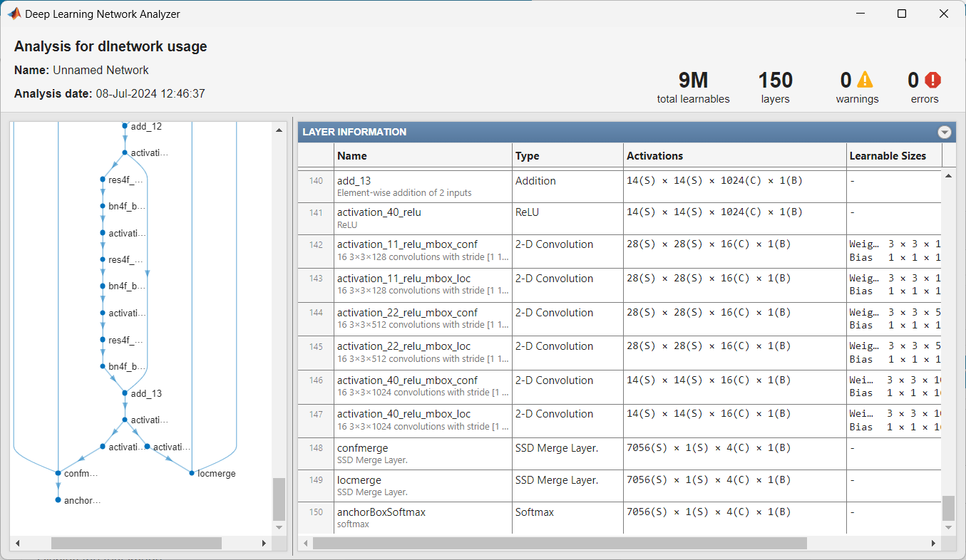This screenshot has height=560, width=966.
Task: Click the MATLAB logo in title bar
Action: coord(14,14)
